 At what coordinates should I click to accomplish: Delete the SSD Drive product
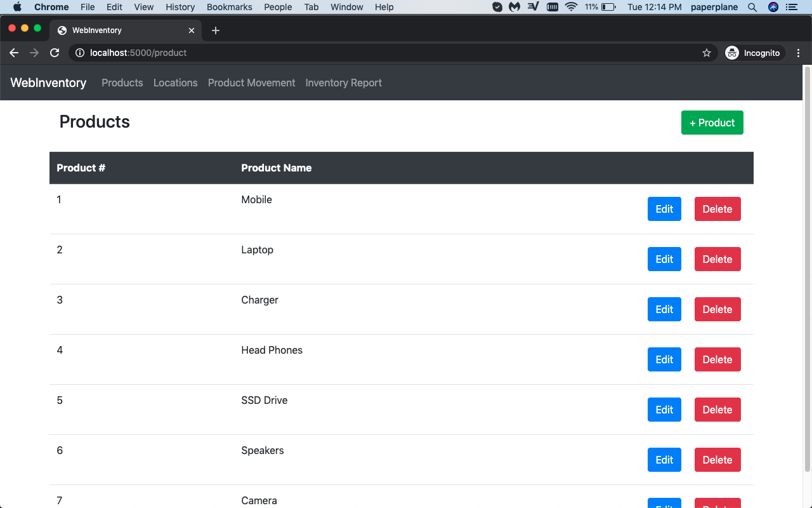(x=717, y=410)
